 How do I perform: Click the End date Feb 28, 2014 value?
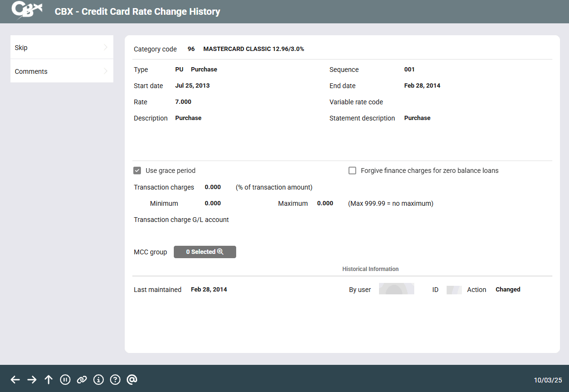coord(422,86)
